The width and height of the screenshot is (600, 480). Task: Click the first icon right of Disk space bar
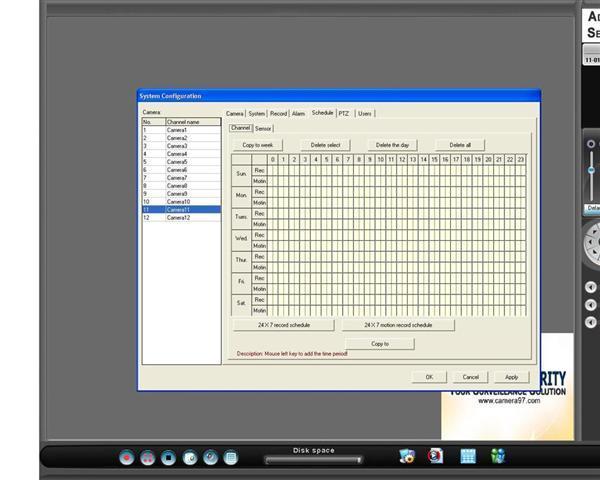click(x=406, y=456)
